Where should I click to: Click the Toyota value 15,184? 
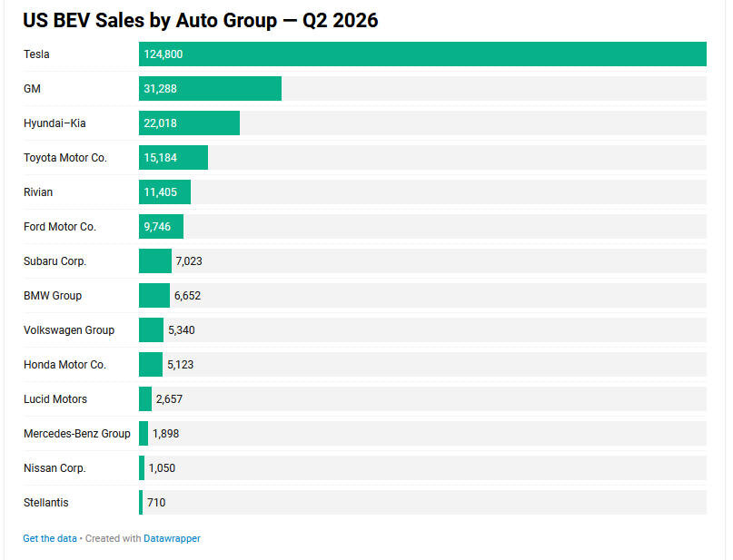point(161,158)
